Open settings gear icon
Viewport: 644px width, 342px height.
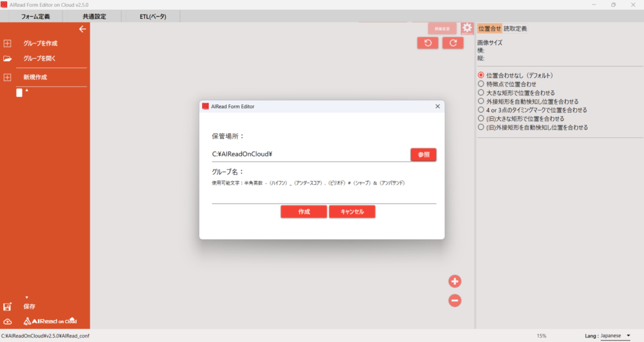[x=467, y=28]
